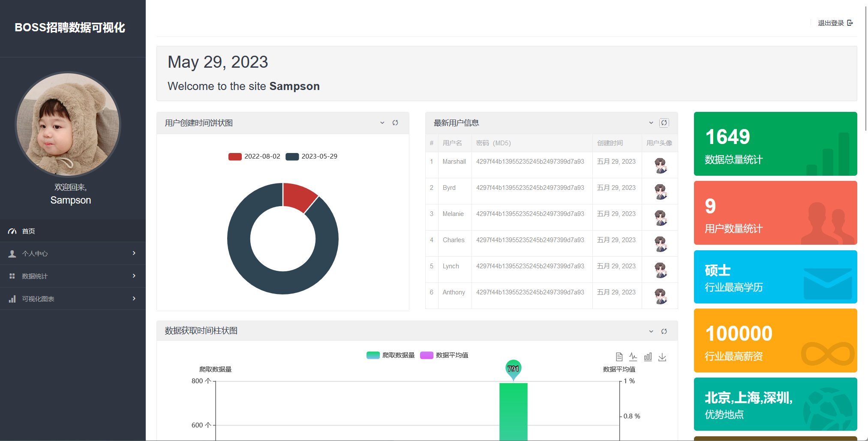This screenshot has width=868, height=441.
Task: Select username Lynch in table
Action: tap(451, 266)
